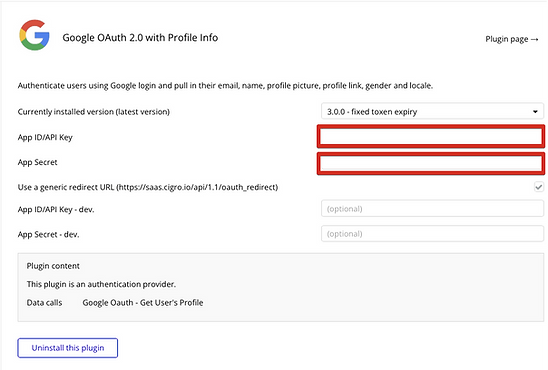Focus the App Secret input field
Screen dimensions: 548x370
tap(431, 163)
